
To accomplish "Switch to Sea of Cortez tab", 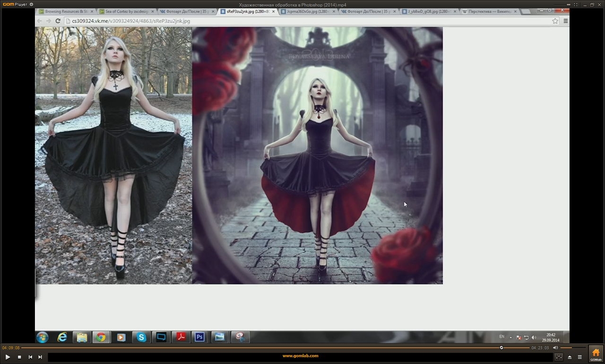I will click(126, 11).
